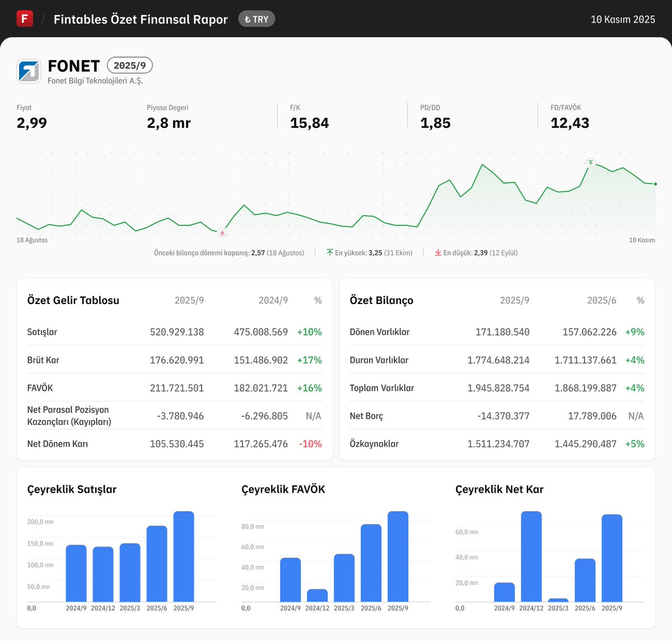Click the Fintables F logo
Image resolution: width=672 pixels, height=641 pixels.
point(24,18)
